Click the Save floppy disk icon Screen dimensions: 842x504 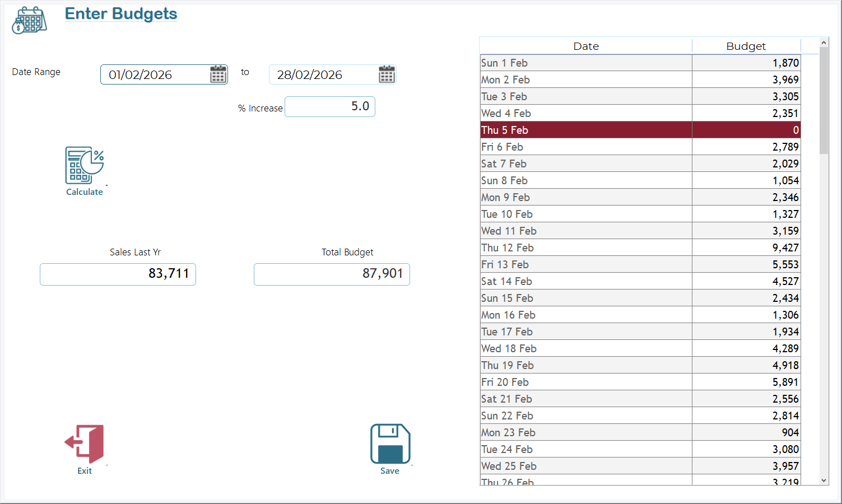(x=390, y=444)
